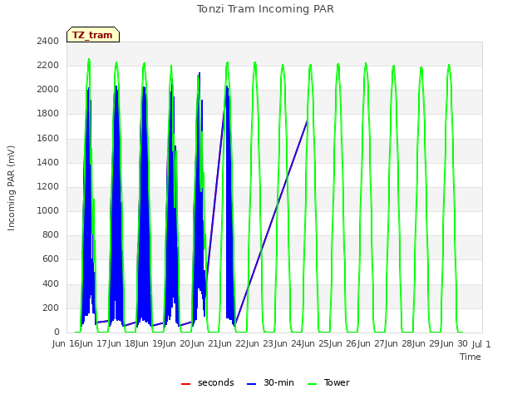The height and width of the screenshot is (399, 532).
Task: Click the 1600 y-axis tick label
Action: (x=48, y=138)
